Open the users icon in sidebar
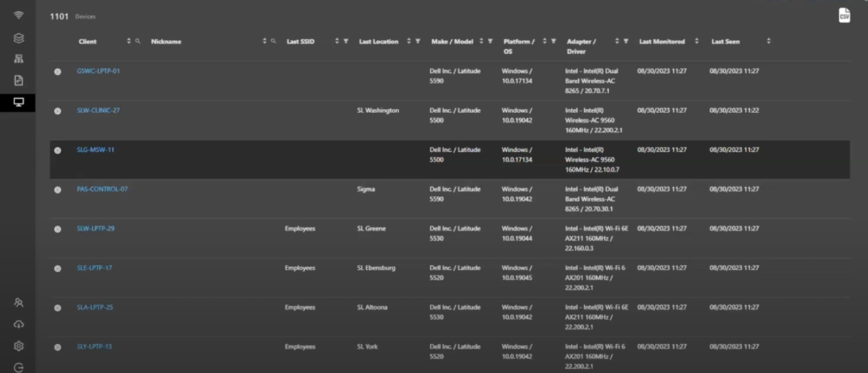Image resolution: width=868 pixels, height=373 pixels. point(18,303)
